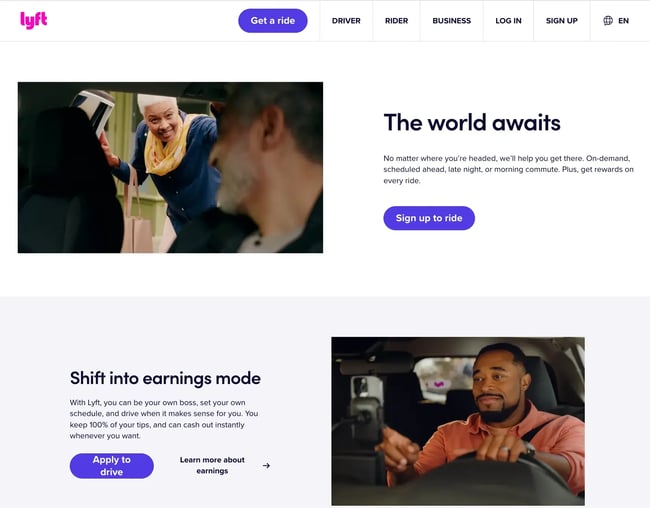Open the DRIVER menu
The width and height of the screenshot is (650, 508).
(x=346, y=21)
